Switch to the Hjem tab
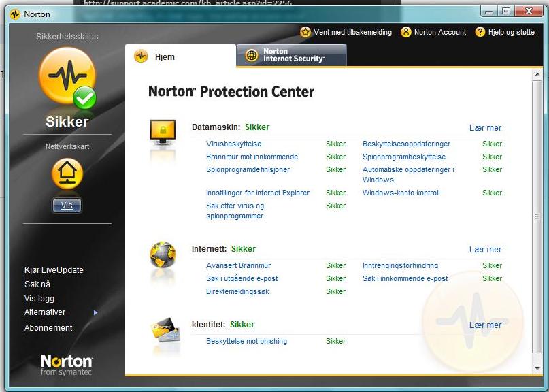 (x=180, y=55)
